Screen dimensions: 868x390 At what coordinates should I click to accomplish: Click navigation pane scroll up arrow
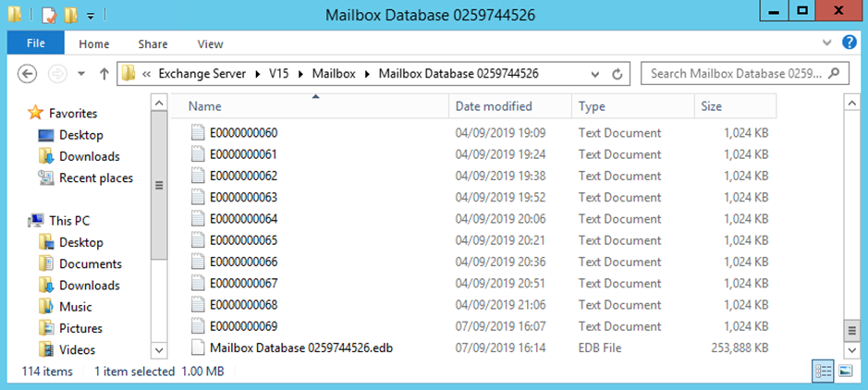(x=159, y=103)
